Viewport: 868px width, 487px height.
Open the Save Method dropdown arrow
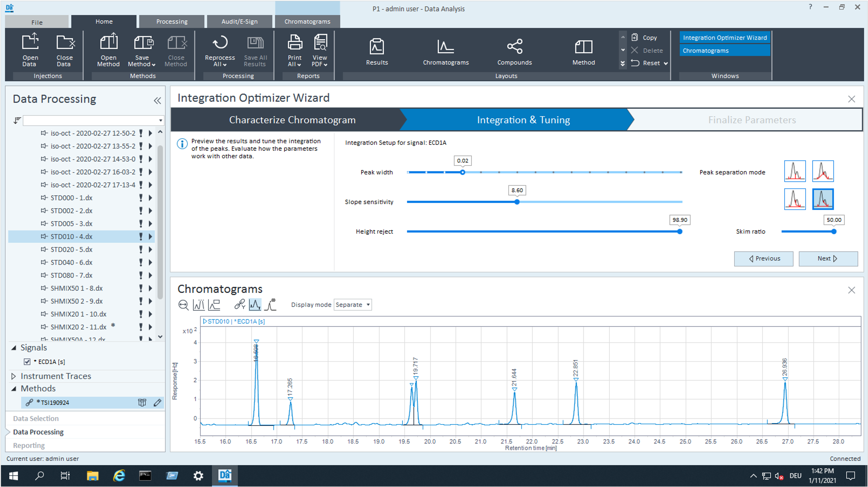coord(154,65)
